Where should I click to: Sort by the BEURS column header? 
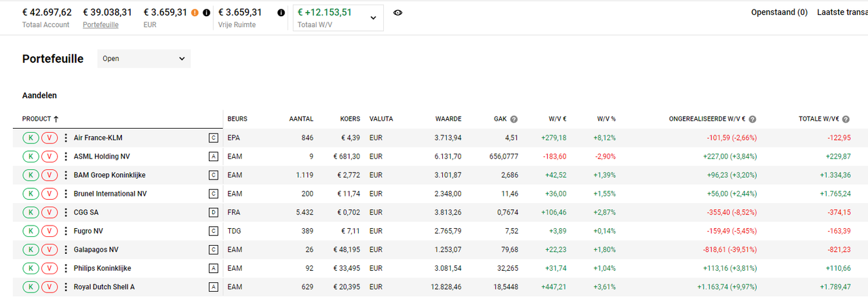[x=237, y=119]
